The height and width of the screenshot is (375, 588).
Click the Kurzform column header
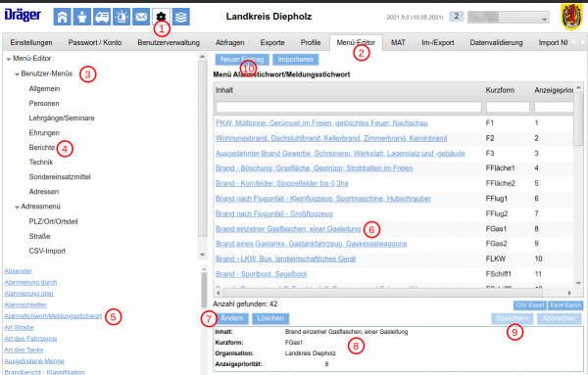[x=500, y=90]
